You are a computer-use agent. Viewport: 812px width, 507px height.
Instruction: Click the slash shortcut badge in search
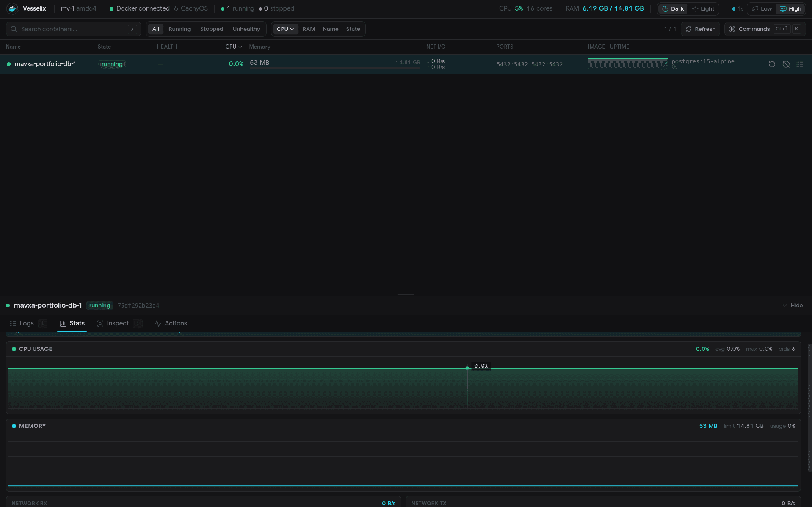tap(133, 29)
